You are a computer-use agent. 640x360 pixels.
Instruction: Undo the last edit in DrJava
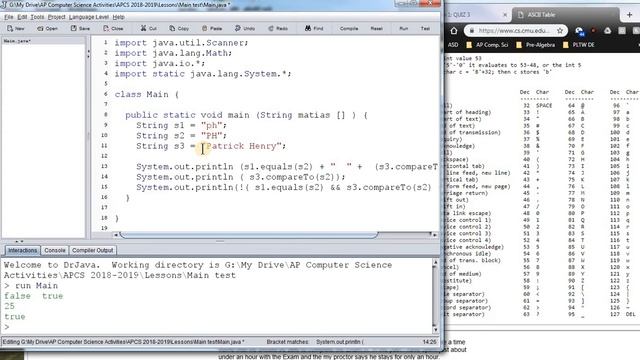(245, 29)
